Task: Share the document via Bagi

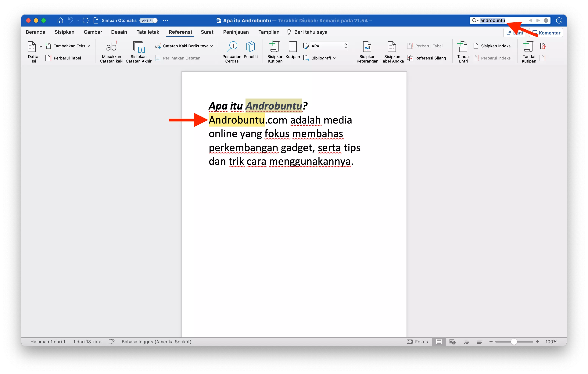Action: (514, 32)
